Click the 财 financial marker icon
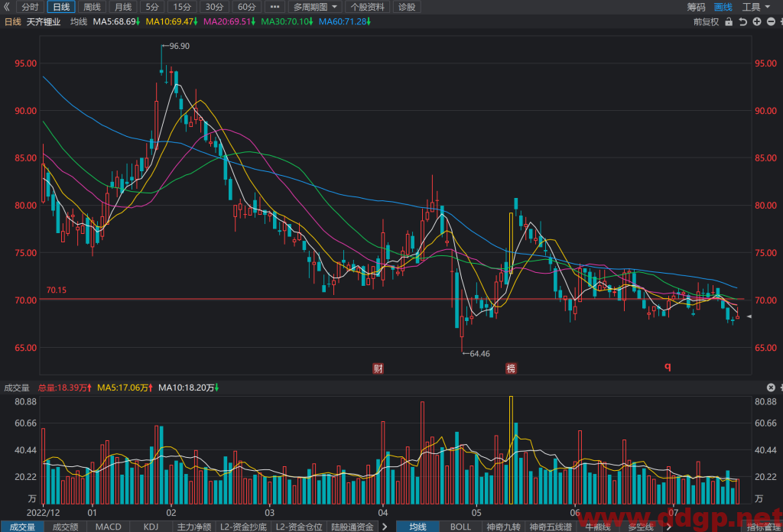 pyautogui.click(x=378, y=368)
